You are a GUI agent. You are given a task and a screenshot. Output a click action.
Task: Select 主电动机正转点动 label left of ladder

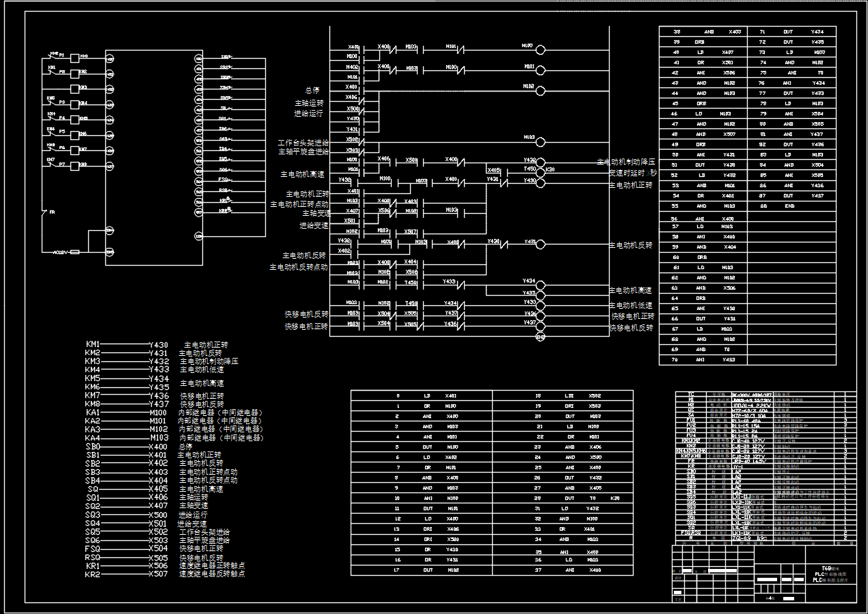(299, 204)
